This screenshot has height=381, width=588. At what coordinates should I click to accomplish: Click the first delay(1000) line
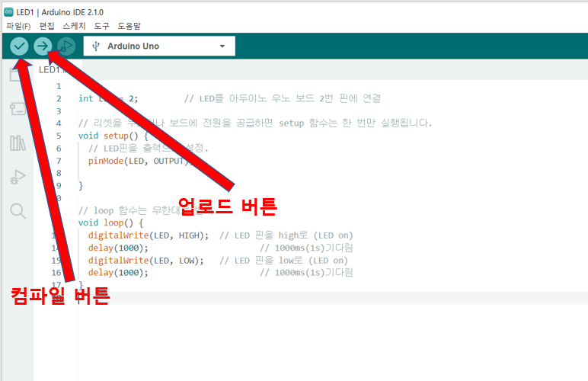point(118,248)
